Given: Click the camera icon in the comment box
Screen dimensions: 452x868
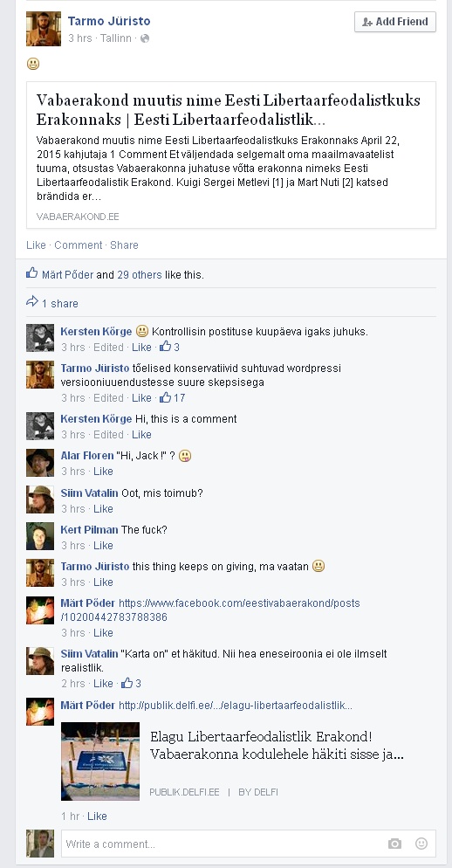Looking at the screenshot, I should click(x=394, y=844).
